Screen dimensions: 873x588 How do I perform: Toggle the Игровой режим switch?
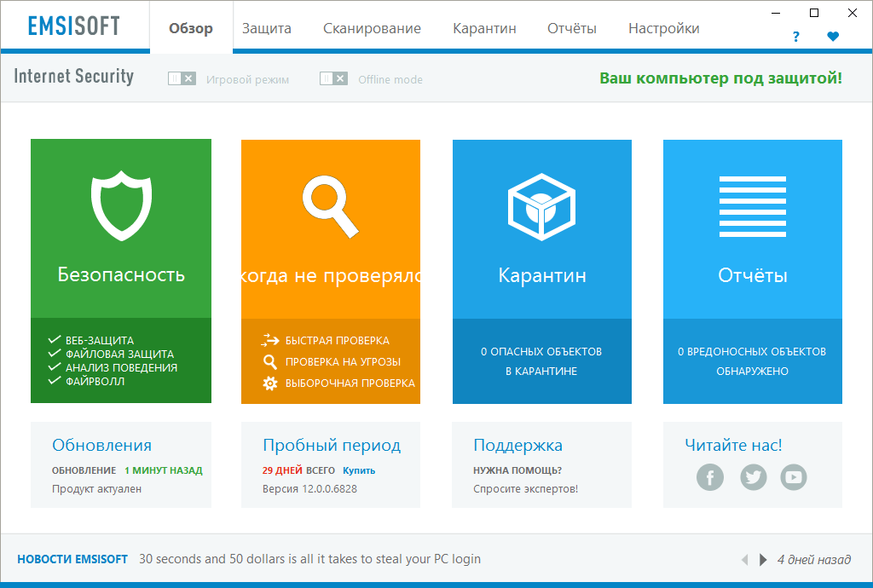pos(182,78)
